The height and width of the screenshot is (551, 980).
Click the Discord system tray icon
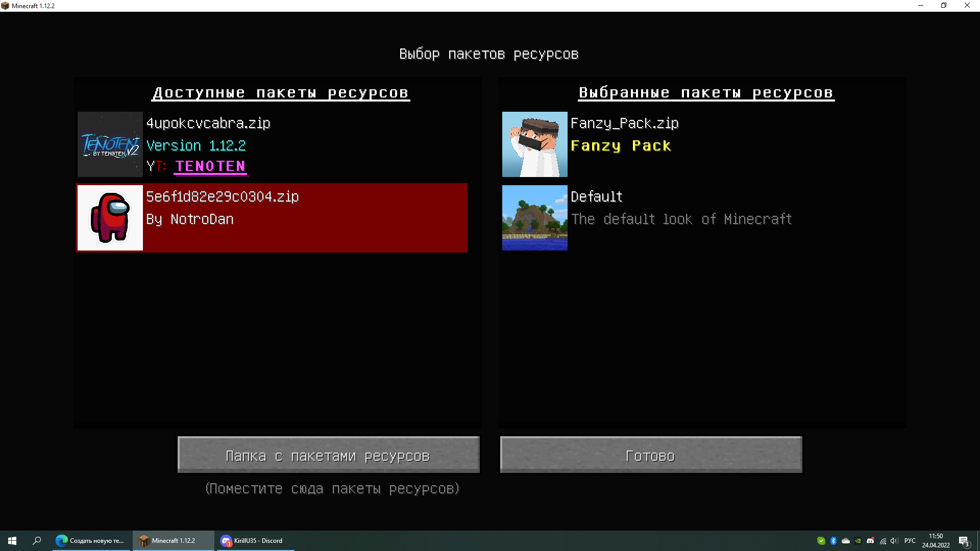[870, 541]
